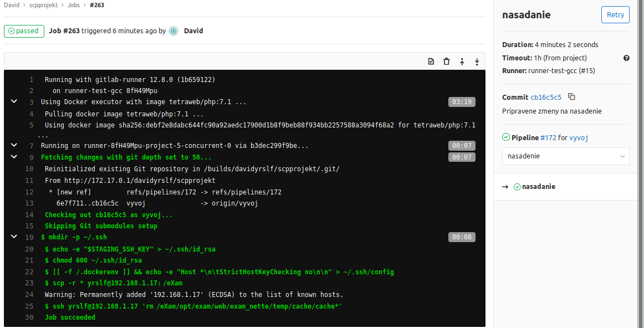644x328 pixels.
Task: Open timeout help question mark icon
Action: click(626, 58)
